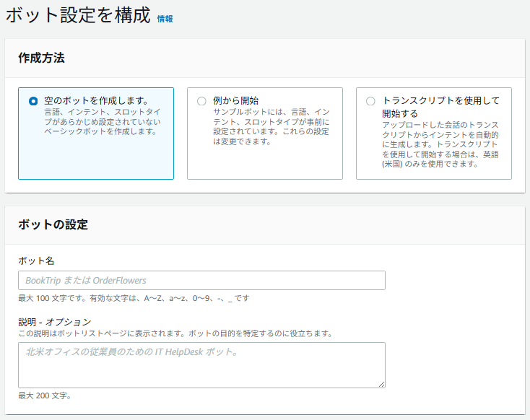This screenshot has height=420, width=530.
Task: Click the ボット名 field label
Action: tap(36, 261)
